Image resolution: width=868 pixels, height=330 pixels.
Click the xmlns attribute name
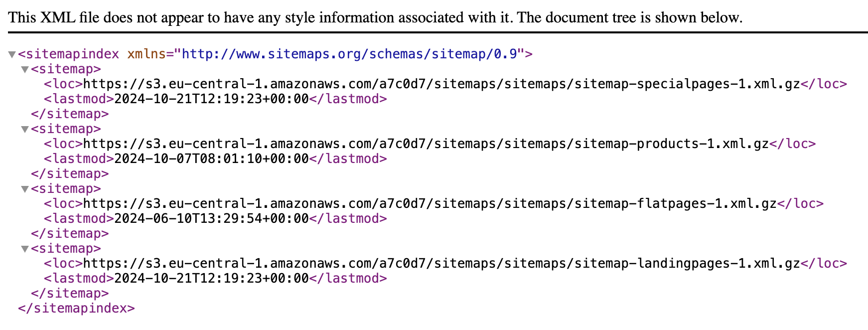(x=146, y=54)
